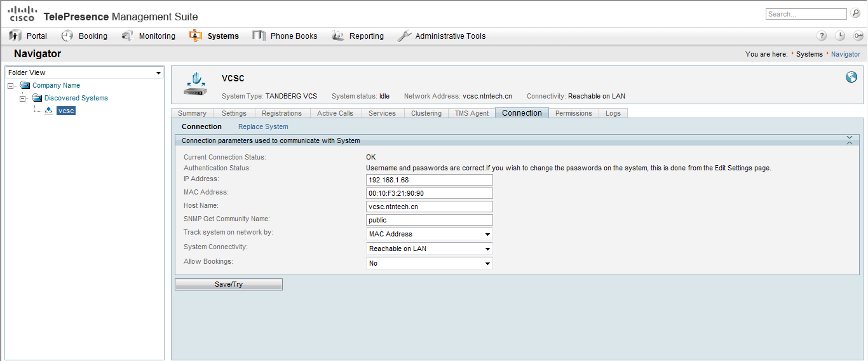Click the Discovered Systems folder icon

[x=37, y=98]
